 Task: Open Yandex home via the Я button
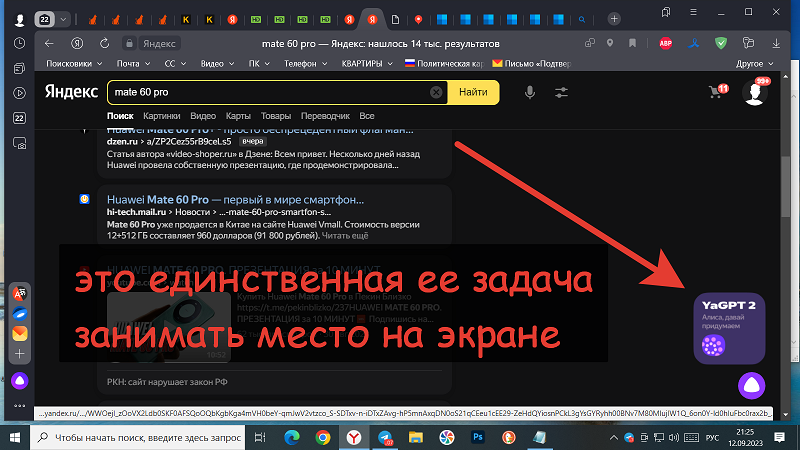pos(77,44)
